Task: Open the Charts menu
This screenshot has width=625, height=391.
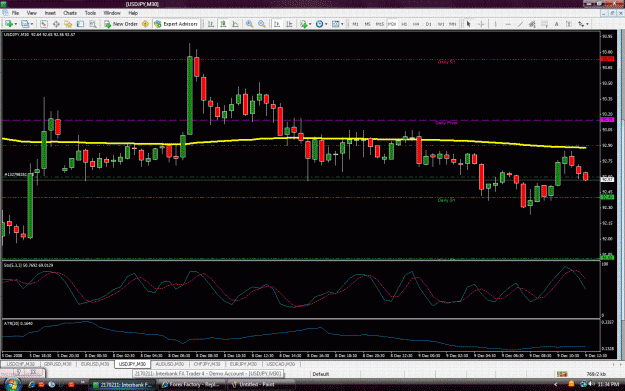Action: 70,13
